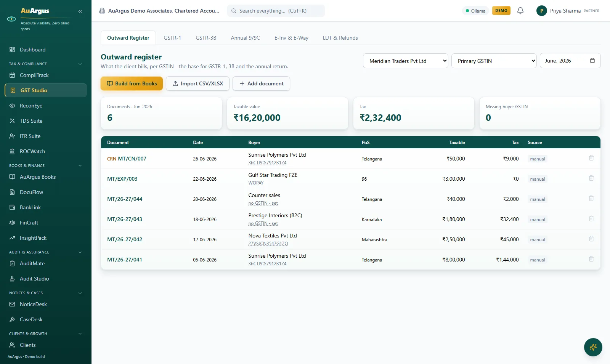Image resolution: width=610 pixels, height=364 pixels.
Task: Click the Search everything field
Action: point(276,11)
